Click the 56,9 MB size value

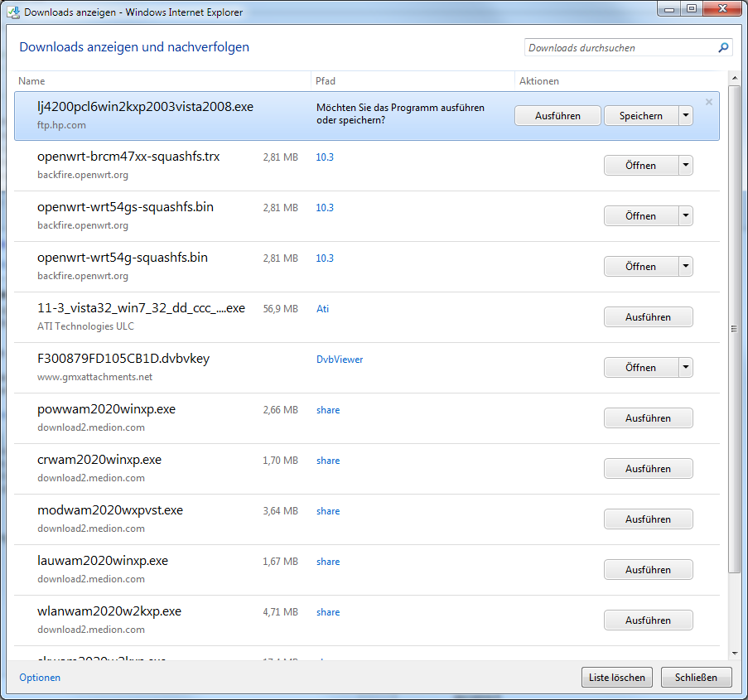pyautogui.click(x=281, y=309)
